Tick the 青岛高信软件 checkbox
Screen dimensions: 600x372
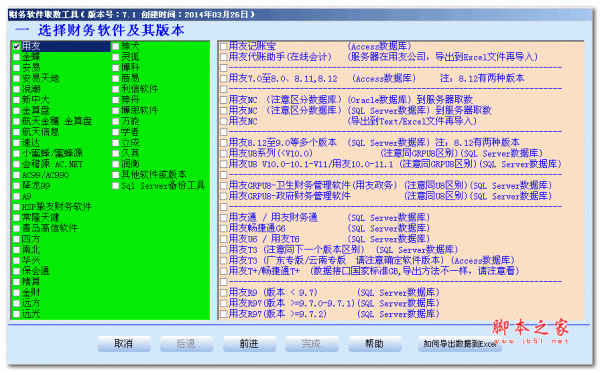[x=16, y=228]
